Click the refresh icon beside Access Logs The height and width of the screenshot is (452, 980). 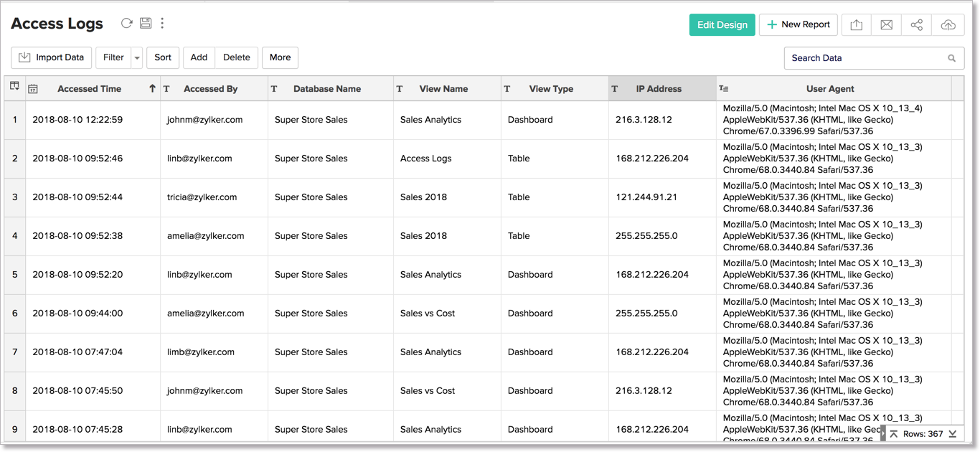126,23
